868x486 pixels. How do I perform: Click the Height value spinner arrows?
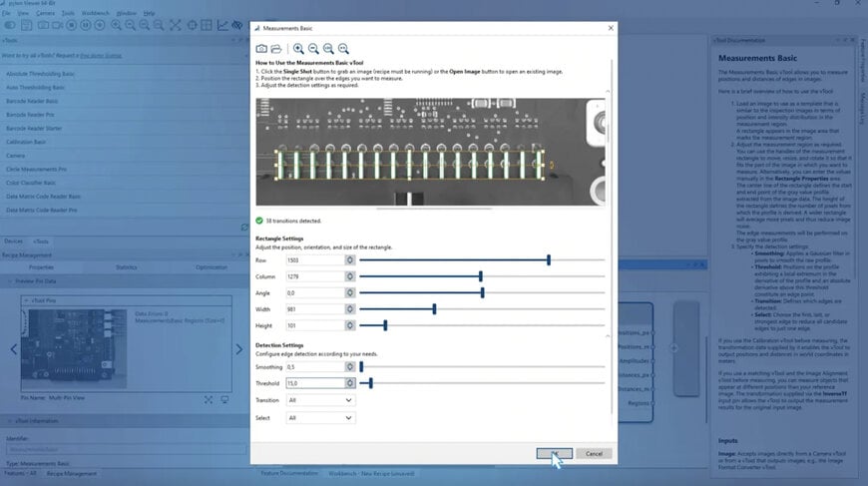(350, 325)
